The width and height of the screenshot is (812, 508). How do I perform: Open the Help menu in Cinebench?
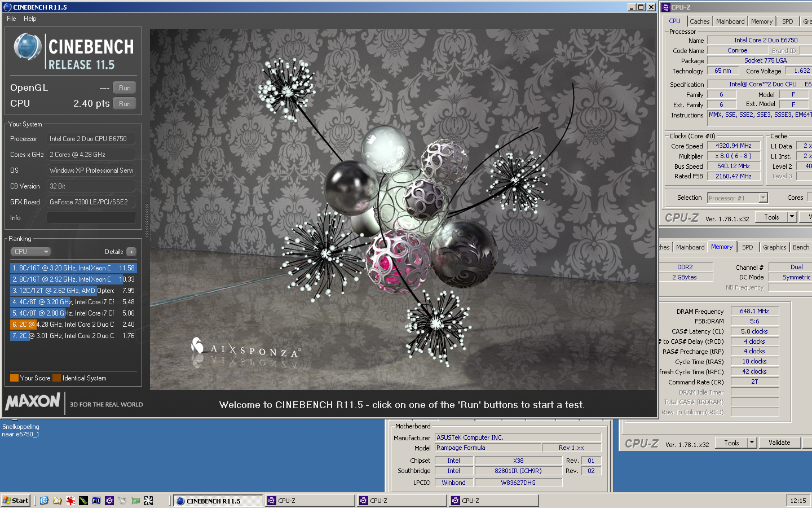(30, 19)
